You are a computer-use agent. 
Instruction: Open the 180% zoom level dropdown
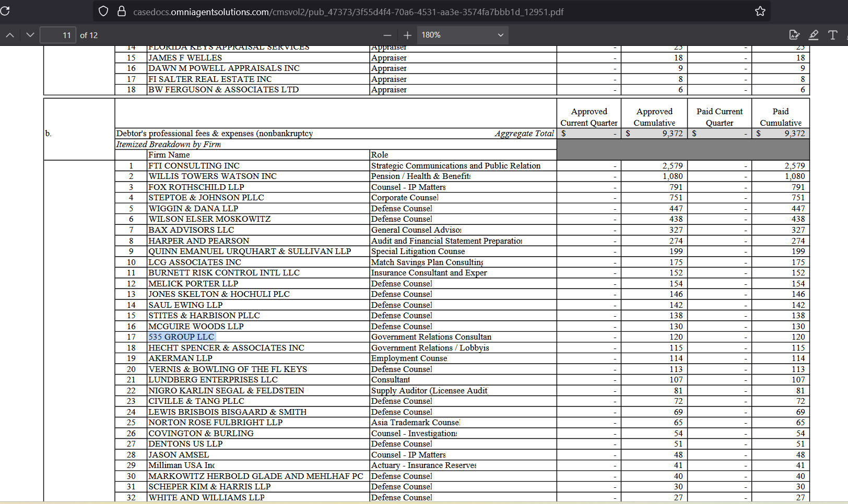462,35
